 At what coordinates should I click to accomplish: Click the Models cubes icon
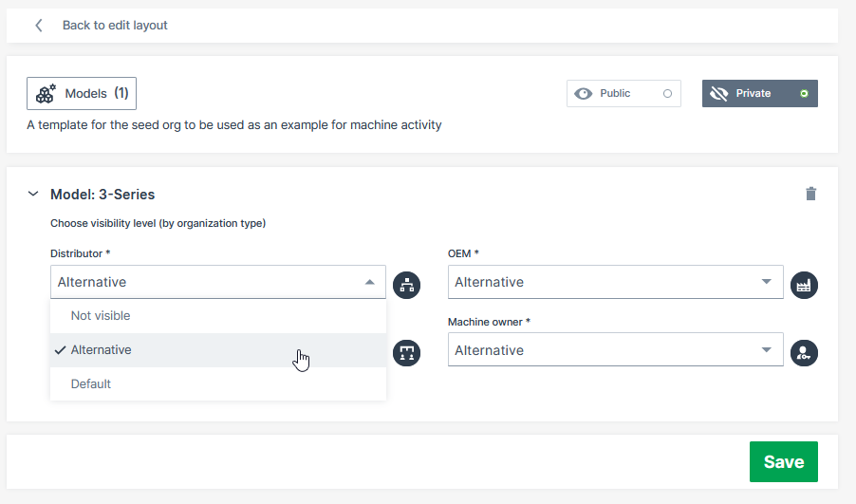click(46, 94)
